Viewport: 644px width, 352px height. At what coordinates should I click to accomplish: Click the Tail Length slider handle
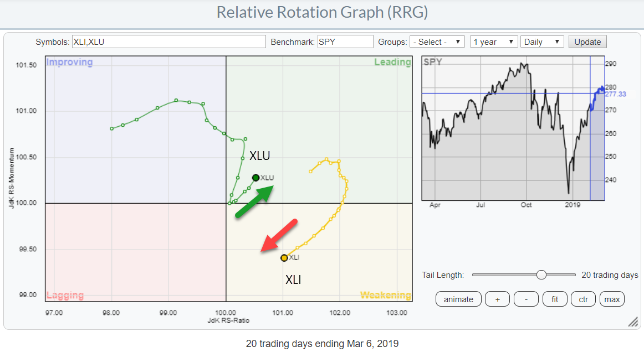[541, 275]
